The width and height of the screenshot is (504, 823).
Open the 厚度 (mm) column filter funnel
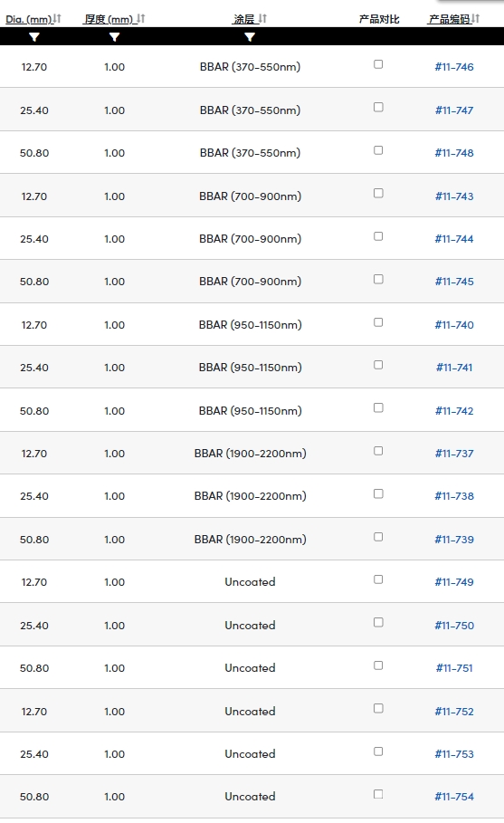point(114,37)
